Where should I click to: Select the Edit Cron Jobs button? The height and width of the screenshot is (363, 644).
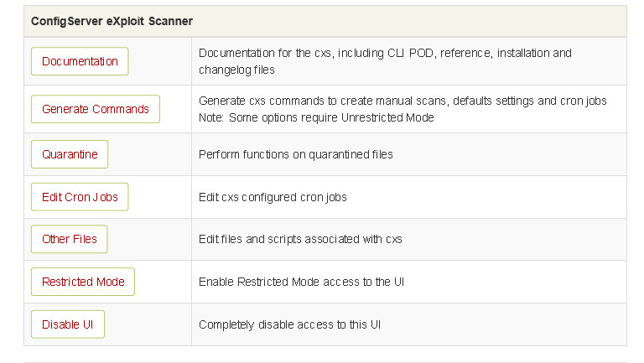click(80, 197)
